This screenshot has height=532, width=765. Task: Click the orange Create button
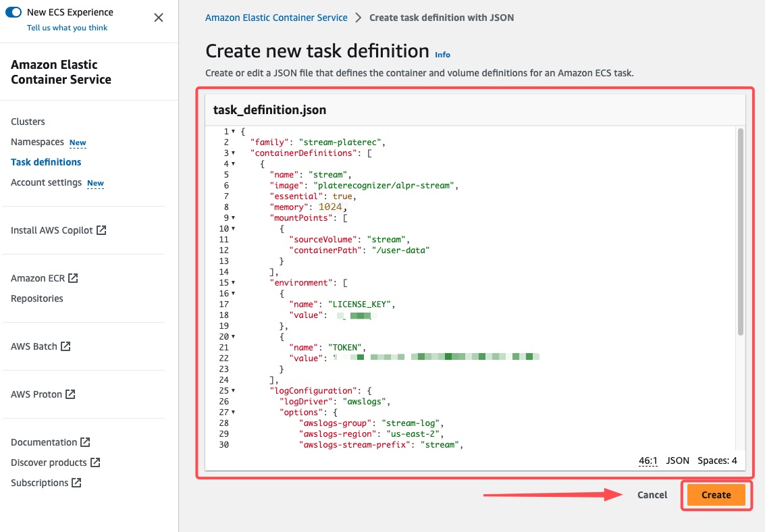716,495
